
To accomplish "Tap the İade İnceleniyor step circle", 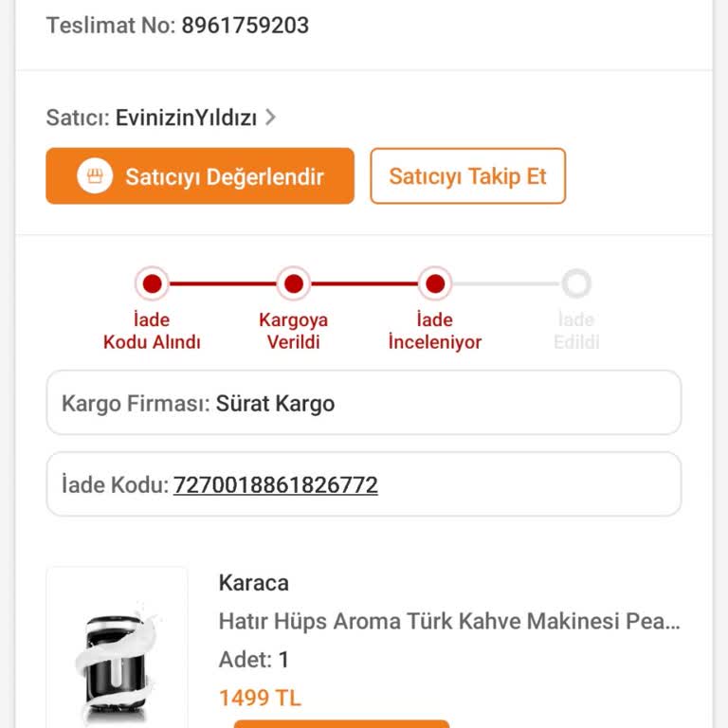I will [435, 283].
